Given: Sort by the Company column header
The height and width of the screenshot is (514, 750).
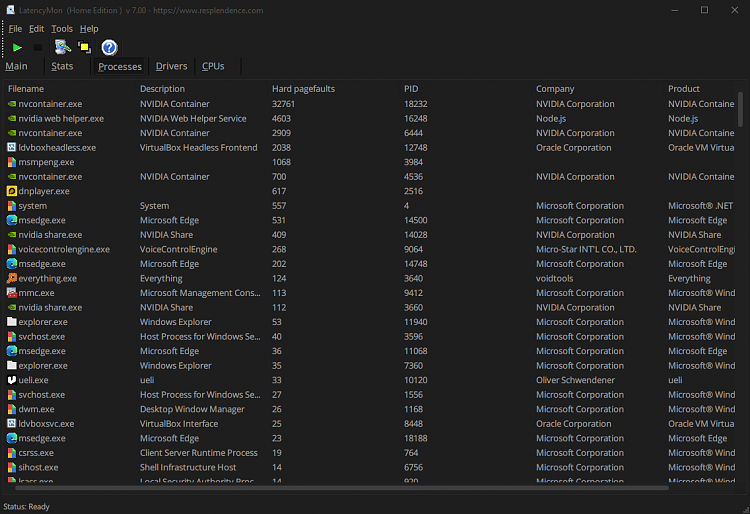Looking at the screenshot, I should [x=555, y=88].
